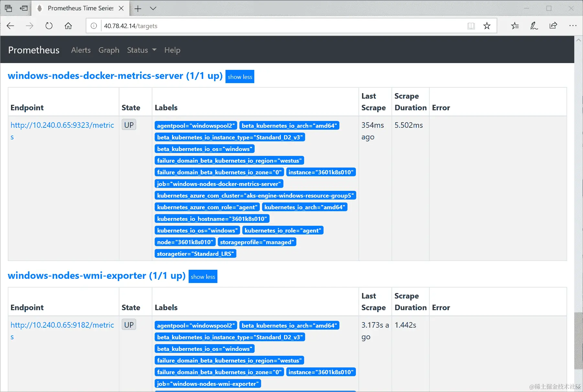Viewport: 583px width, 392px height.
Task: Open the add notes pen tool
Action: (534, 26)
